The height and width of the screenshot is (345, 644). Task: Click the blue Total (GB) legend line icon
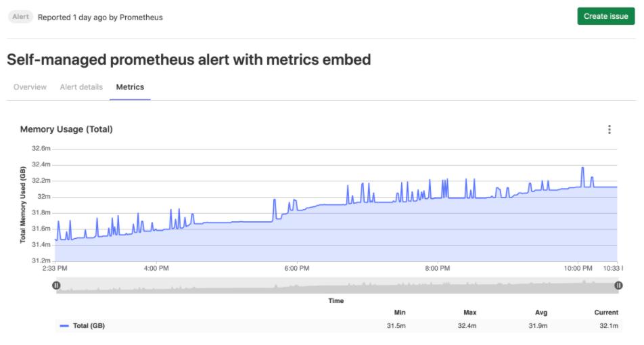pos(64,326)
